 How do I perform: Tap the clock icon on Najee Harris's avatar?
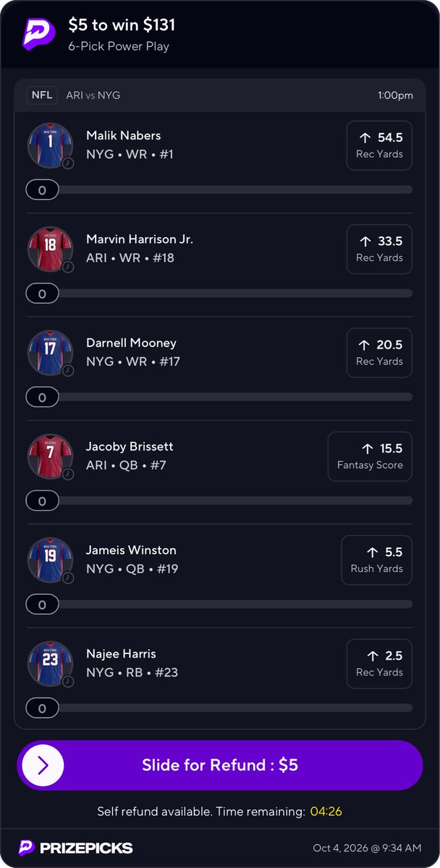(x=68, y=681)
